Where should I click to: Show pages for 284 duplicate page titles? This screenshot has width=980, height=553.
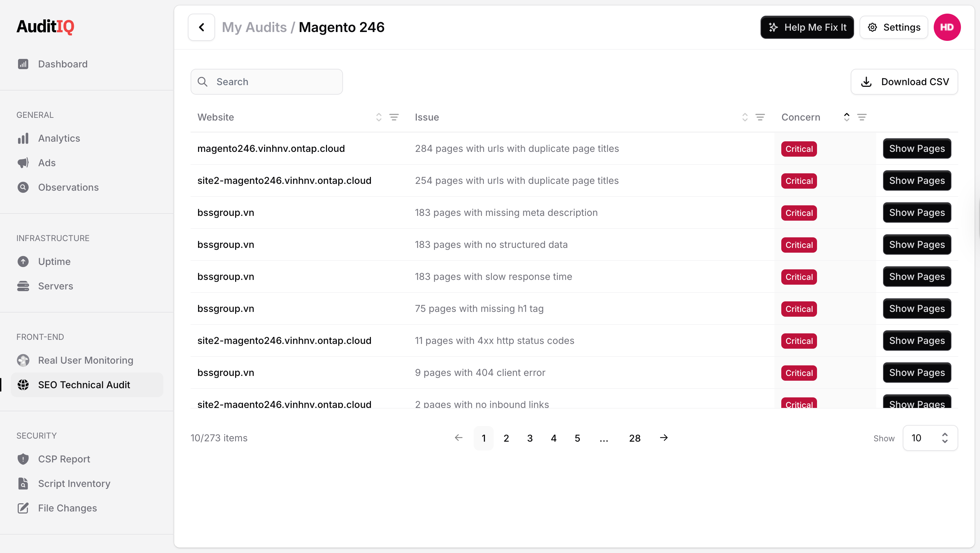click(x=917, y=149)
